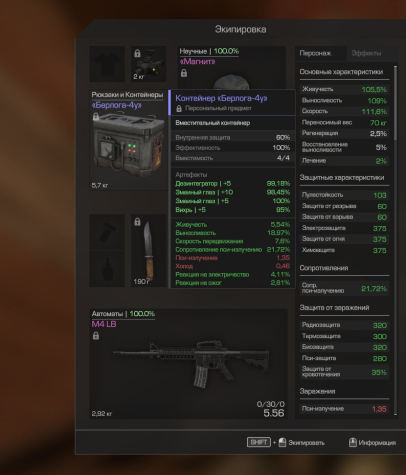Click the Живучесть 105,5% stat row
Screen dimensions: 406x475
(344, 89)
